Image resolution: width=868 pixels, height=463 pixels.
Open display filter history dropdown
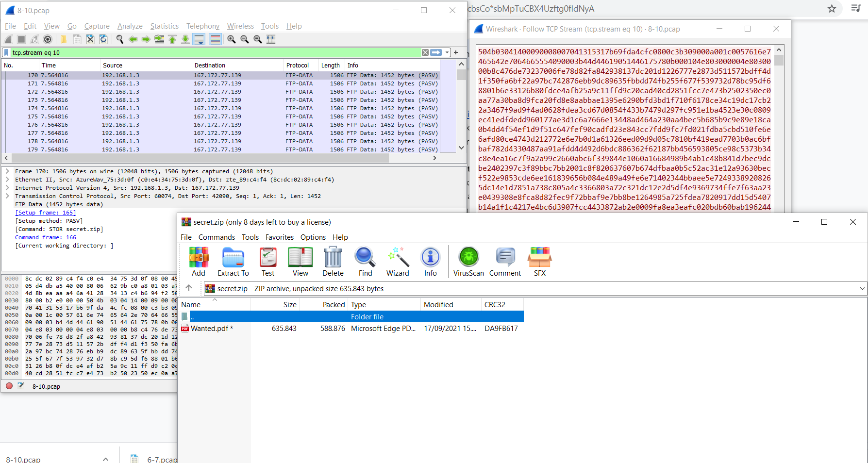447,52
